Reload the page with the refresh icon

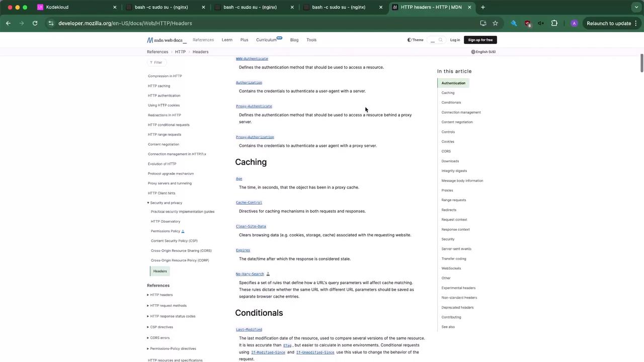(x=35, y=23)
